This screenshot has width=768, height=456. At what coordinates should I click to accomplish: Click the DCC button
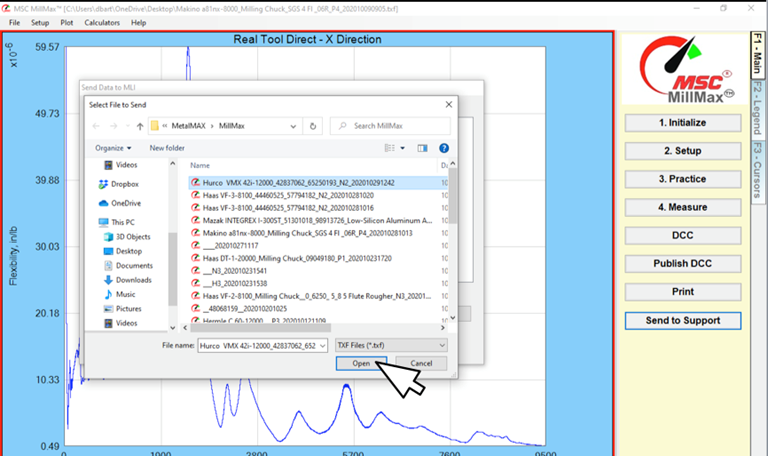682,236
